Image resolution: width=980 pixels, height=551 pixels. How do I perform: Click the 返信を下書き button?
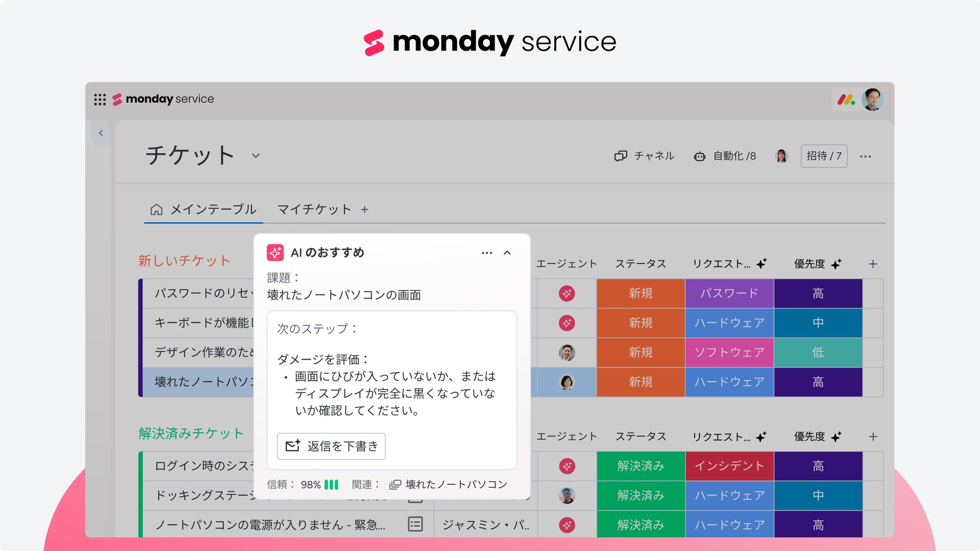tap(331, 446)
